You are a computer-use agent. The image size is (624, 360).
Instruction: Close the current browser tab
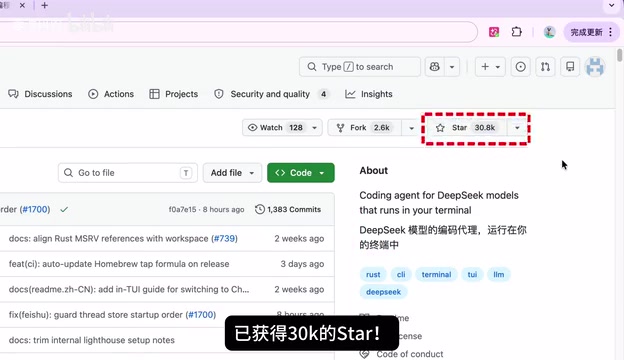[22, 6]
